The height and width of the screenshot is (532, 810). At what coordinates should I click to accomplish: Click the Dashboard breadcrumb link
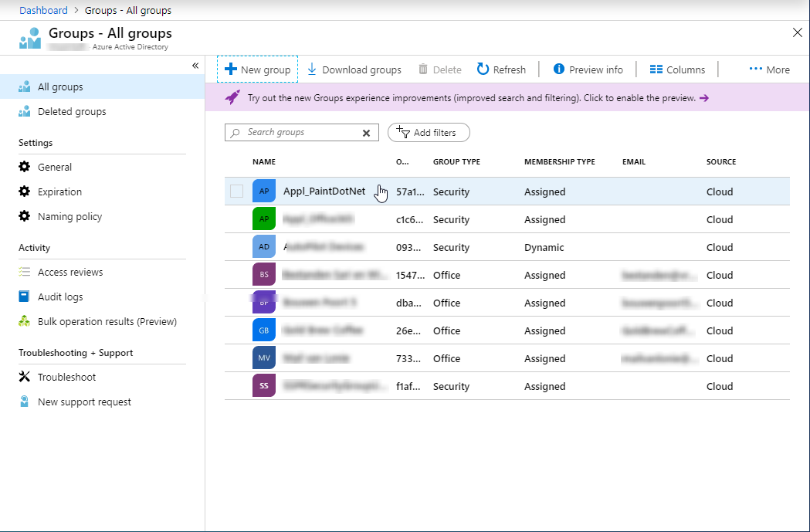coord(43,11)
